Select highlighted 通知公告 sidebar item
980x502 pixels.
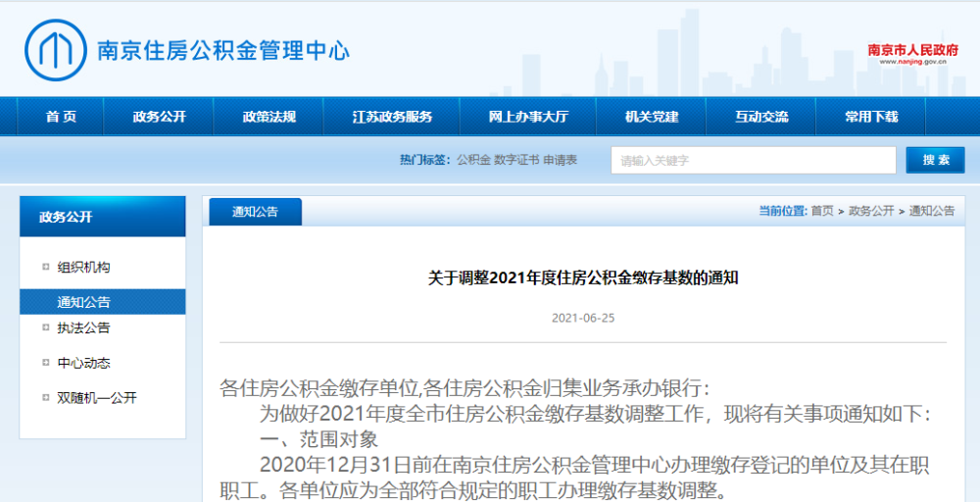point(103,302)
